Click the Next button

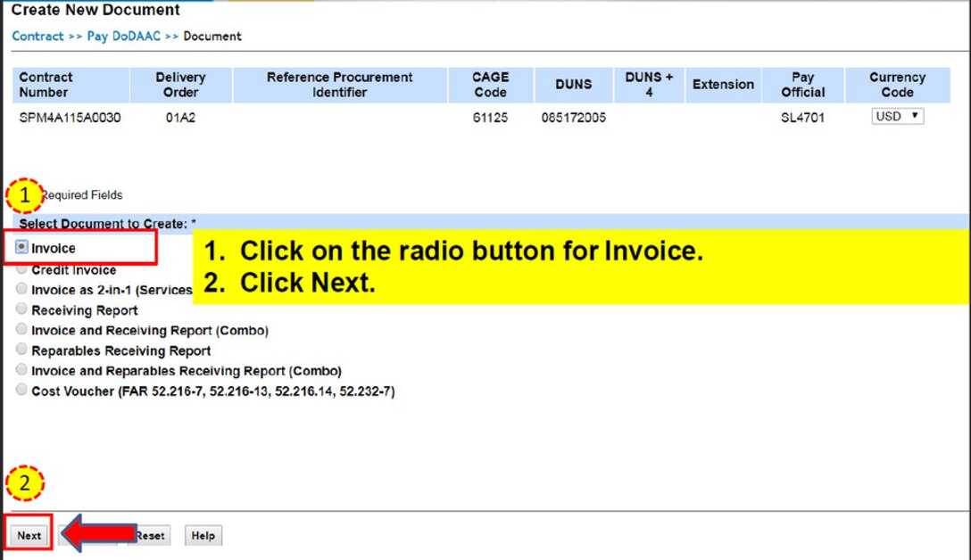pos(28,535)
